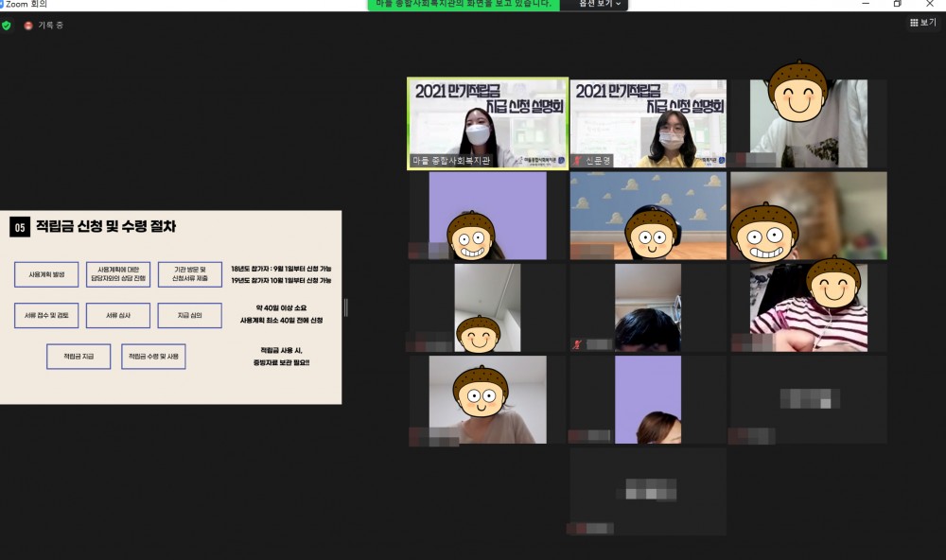Click the 기록 중 recording label
946x560 pixels.
pos(51,26)
